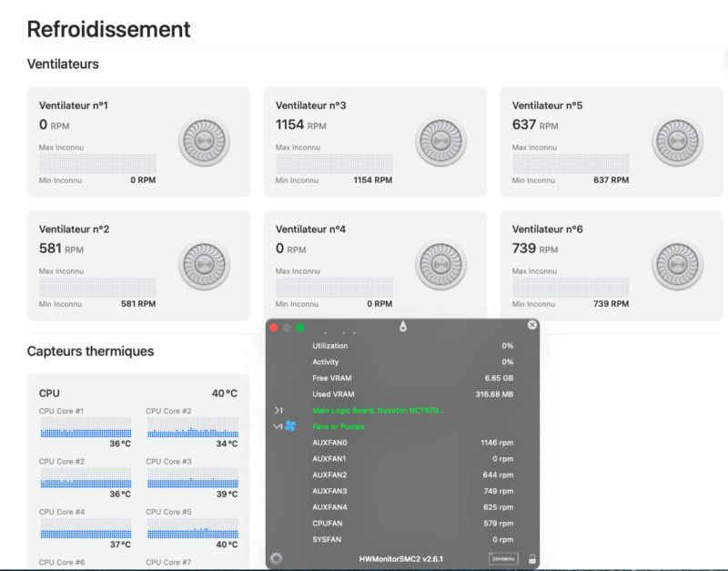The image size is (728, 571).
Task: Click the Capteurs thermiques section heading
Action: click(x=90, y=351)
